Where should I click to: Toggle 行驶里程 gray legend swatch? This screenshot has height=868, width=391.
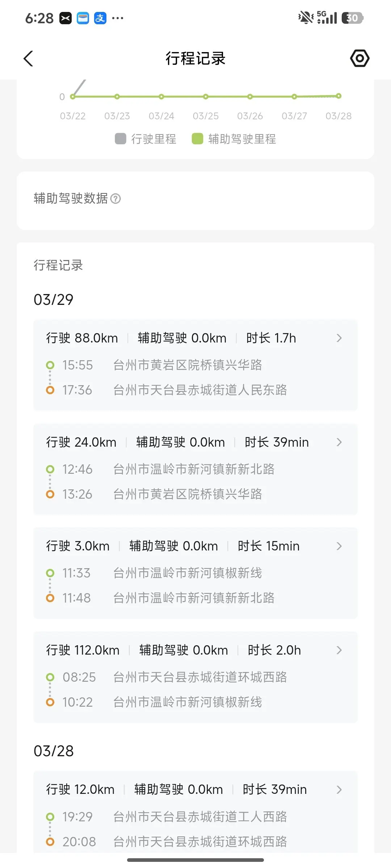point(121,139)
